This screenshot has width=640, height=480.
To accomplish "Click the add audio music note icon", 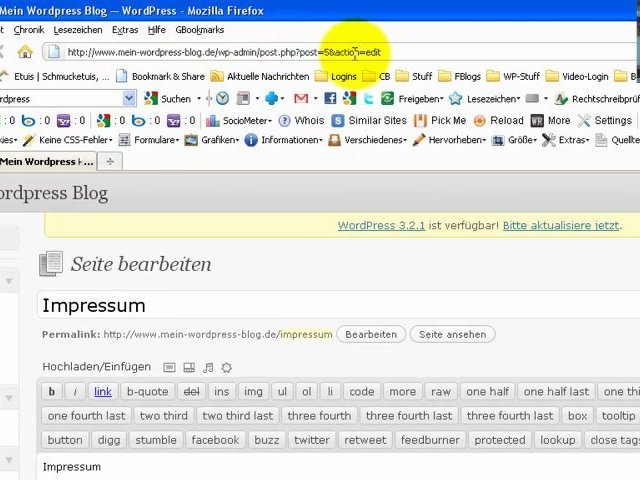I will [208, 368].
